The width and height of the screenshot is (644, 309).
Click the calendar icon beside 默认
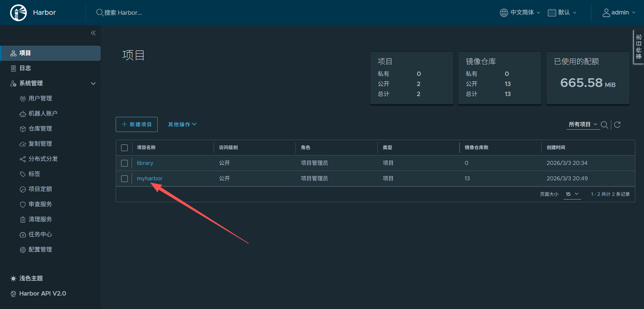click(x=552, y=12)
